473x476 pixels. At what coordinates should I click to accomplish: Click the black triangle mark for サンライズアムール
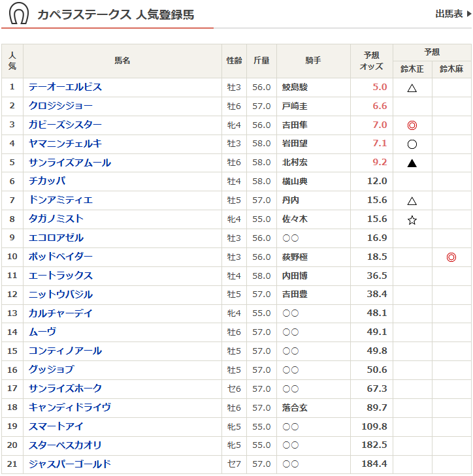[x=412, y=163]
